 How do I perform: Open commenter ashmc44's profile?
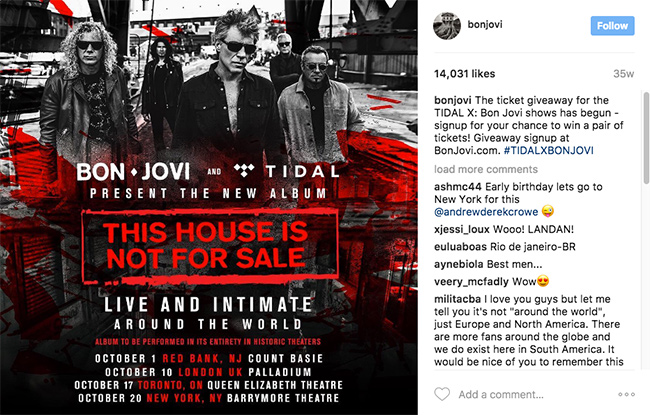(458, 187)
